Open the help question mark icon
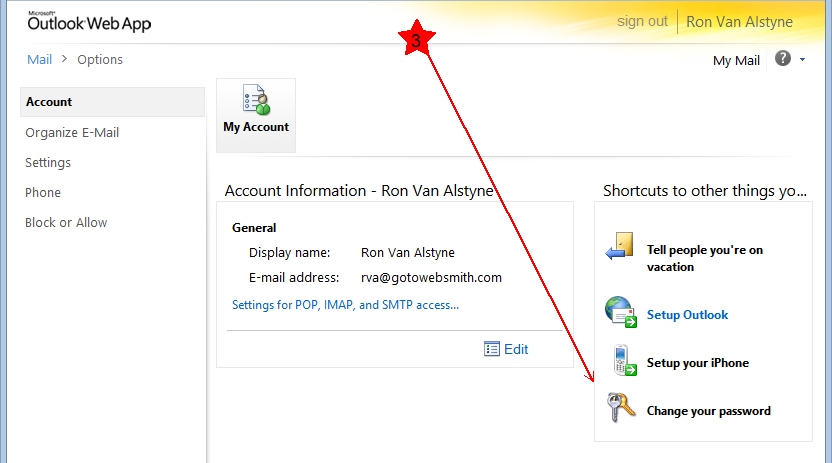This screenshot has height=463, width=832. tap(783, 58)
